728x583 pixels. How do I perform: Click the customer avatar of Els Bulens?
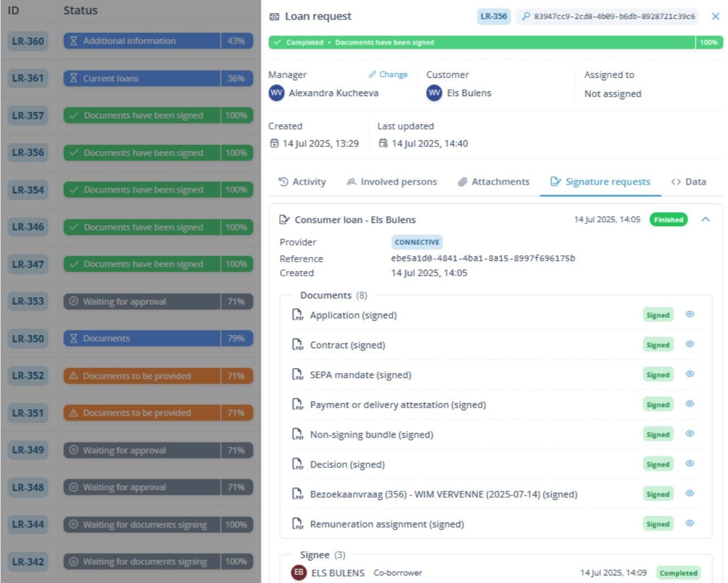pos(434,93)
